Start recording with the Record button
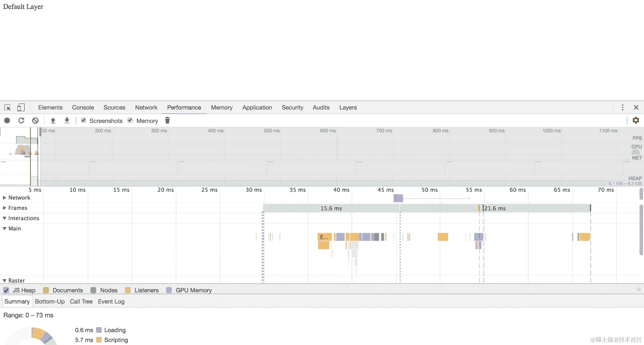This screenshot has width=644, height=345. 7,120
